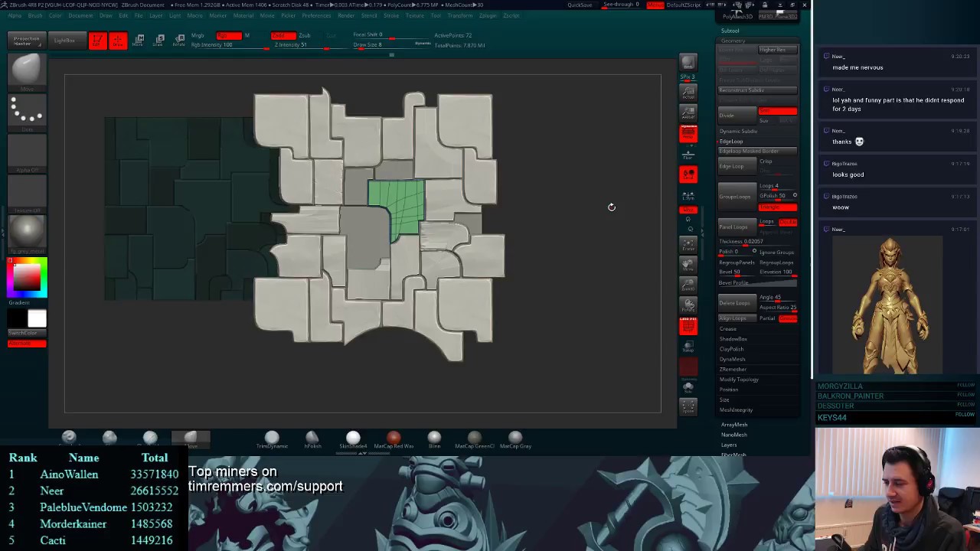
Task: Open the Preferences menu
Action: pyautogui.click(x=316, y=15)
